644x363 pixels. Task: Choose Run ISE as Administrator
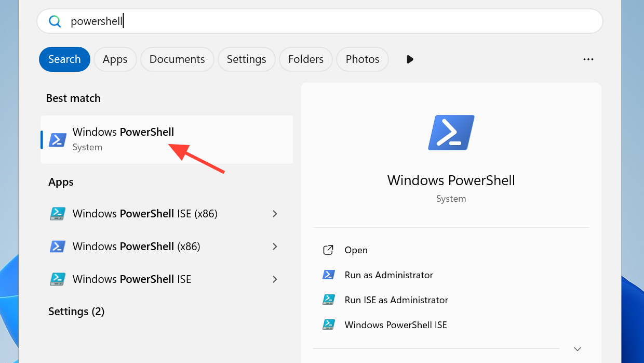pos(396,300)
